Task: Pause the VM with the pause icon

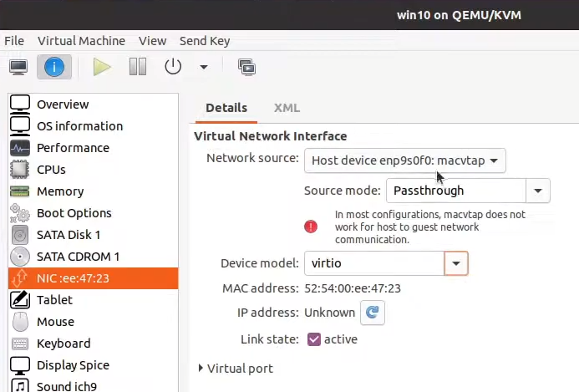Action: [x=138, y=67]
